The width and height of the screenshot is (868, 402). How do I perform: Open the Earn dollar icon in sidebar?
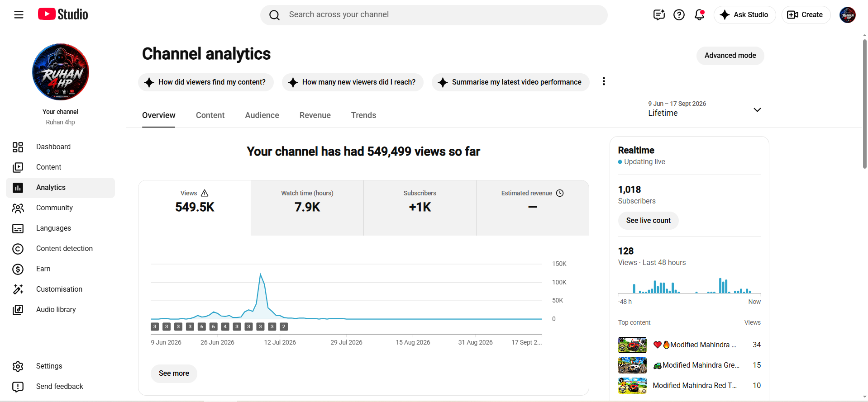18,269
